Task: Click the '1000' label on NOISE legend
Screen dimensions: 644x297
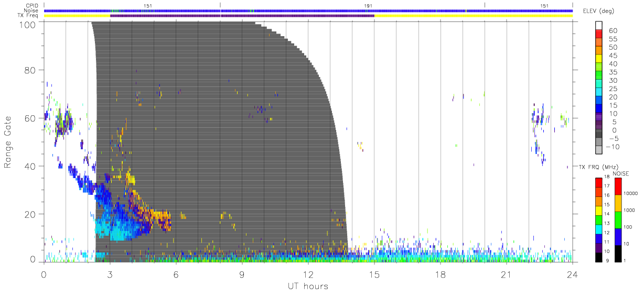Action: (630, 210)
